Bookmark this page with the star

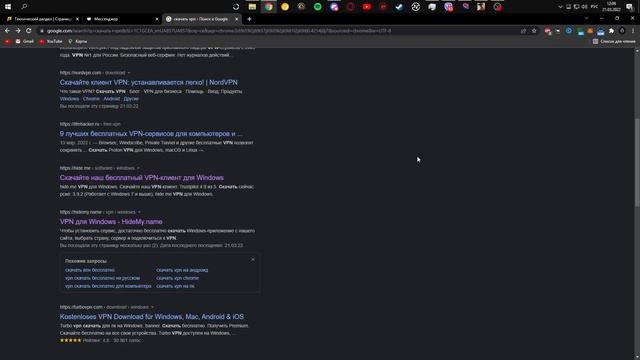click(x=534, y=31)
